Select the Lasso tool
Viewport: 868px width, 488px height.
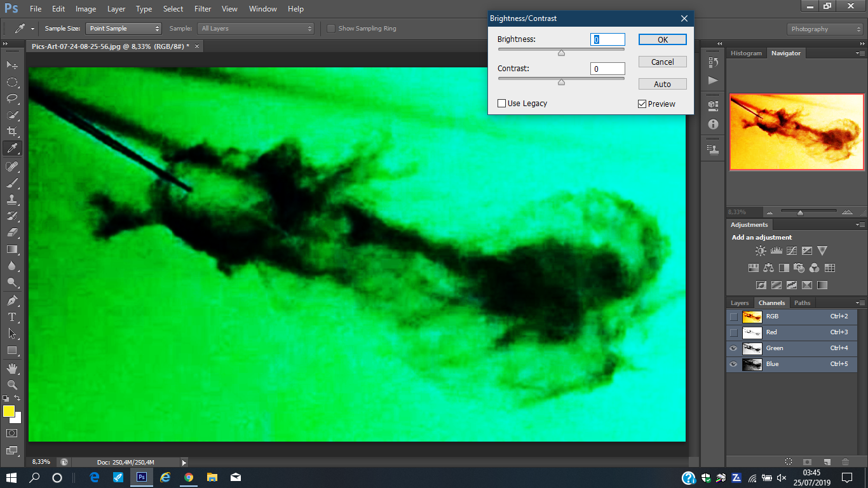coord(12,98)
